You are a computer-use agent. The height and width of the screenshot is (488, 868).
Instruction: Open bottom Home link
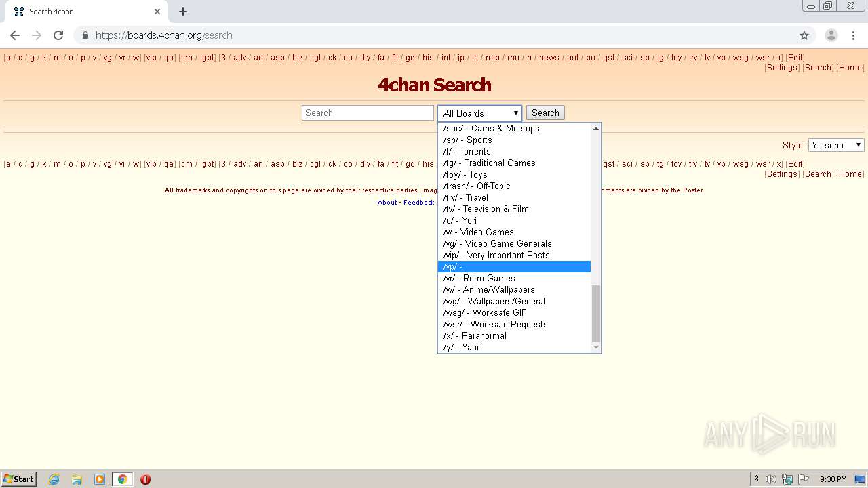click(850, 174)
